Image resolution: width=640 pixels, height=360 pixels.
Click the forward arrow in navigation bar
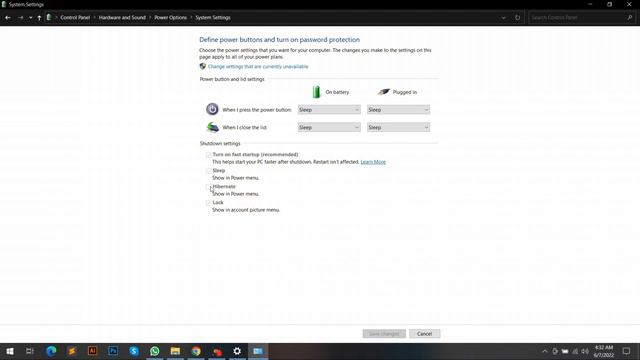pos(20,18)
